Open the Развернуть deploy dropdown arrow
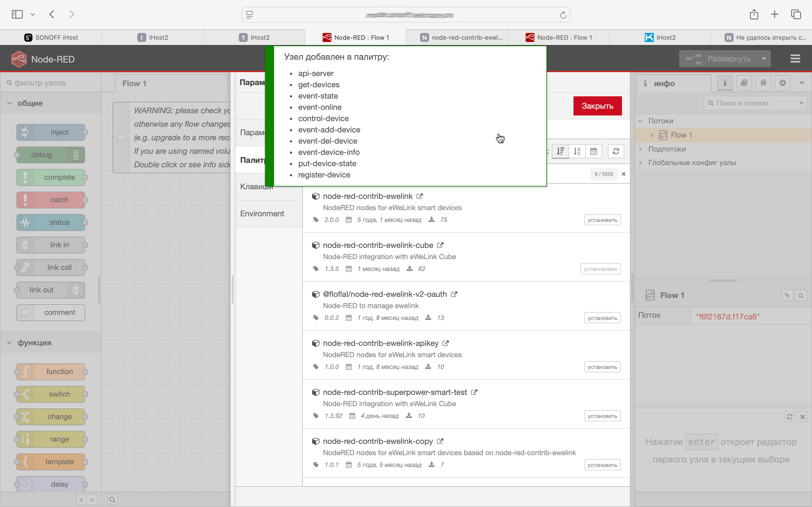The width and height of the screenshot is (812, 507). coord(764,59)
